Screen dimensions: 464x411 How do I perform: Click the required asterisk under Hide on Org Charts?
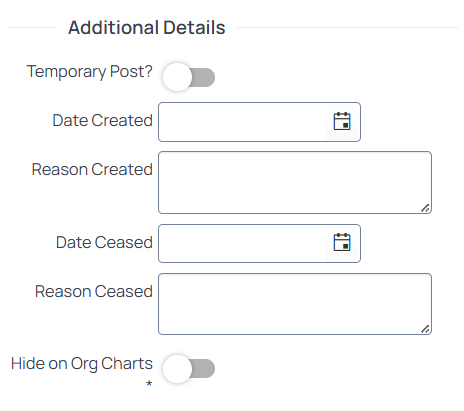point(149,383)
